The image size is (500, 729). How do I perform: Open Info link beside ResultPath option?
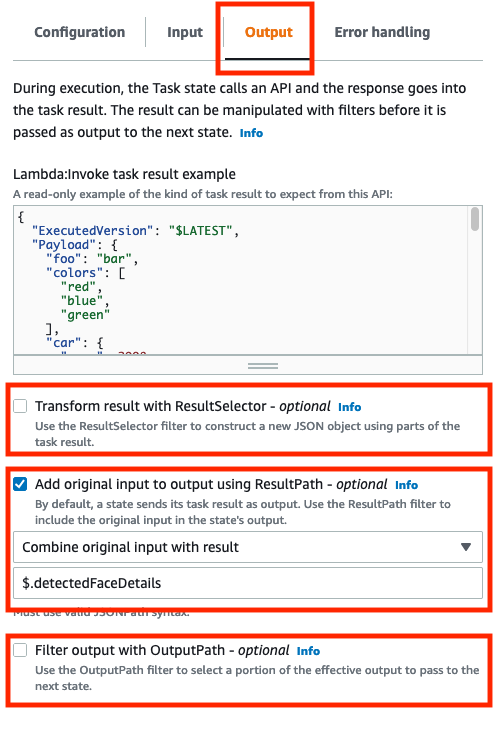[x=406, y=485]
